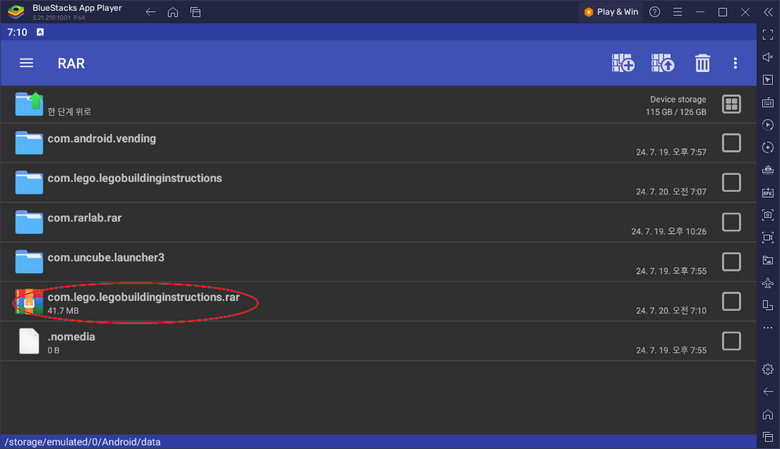
Task: Click the com.rarlab.rar folder icon
Action: (x=29, y=222)
